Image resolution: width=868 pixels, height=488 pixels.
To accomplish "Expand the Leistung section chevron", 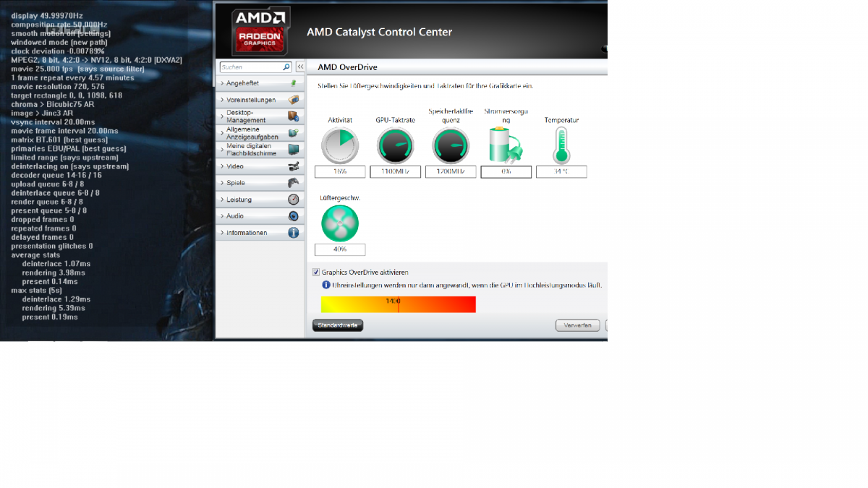I will click(x=222, y=200).
